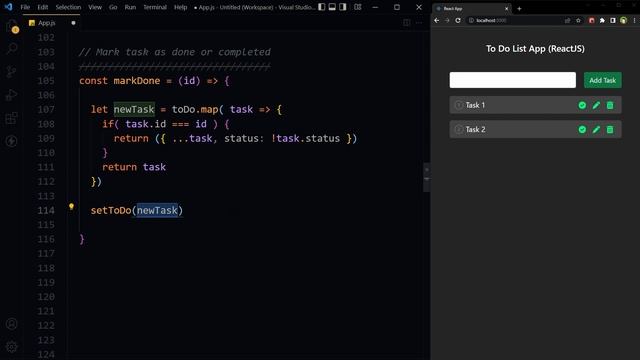Image resolution: width=640 pixels, height=360 pixels.
Task: Close the React App browser tab
Action: pyautogui.click(x=507, y=8)
